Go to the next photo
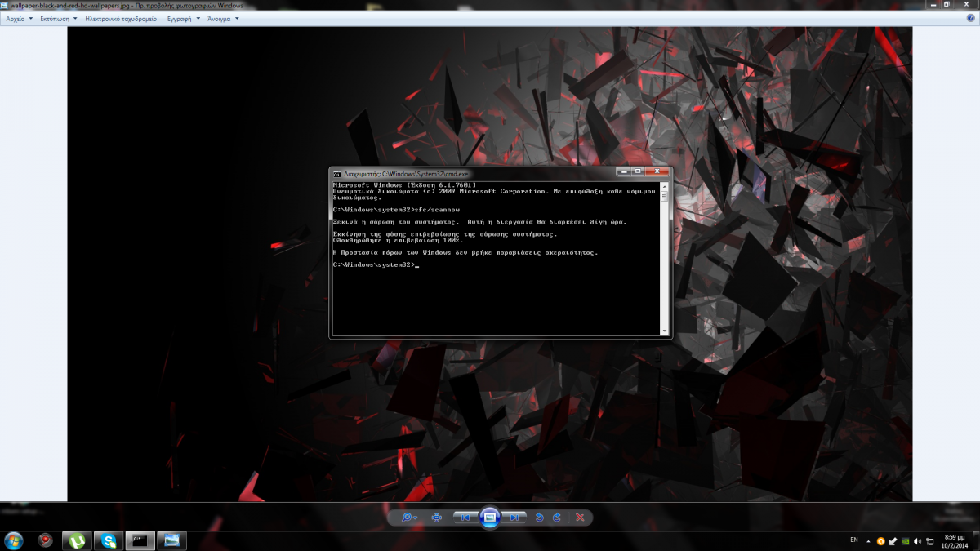 click(514, 518)
